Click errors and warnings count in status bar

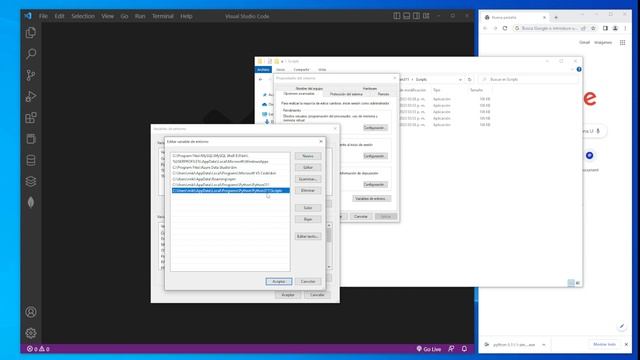[38, 349]
